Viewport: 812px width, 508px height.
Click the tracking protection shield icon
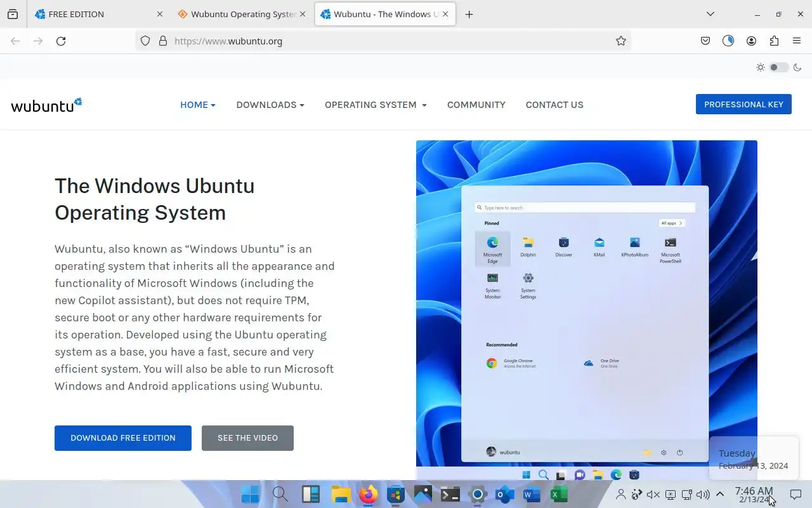(x=145, y=41)
